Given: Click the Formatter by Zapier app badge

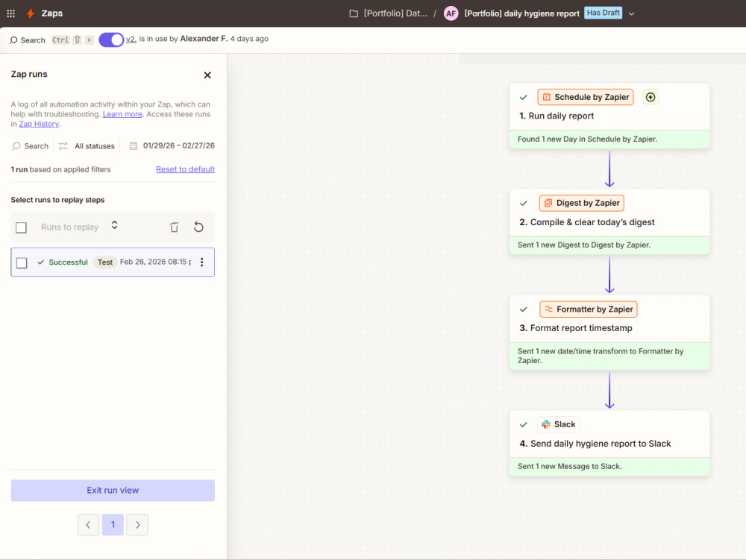Looking at the screenshot, I should click(x=588, y=309).
